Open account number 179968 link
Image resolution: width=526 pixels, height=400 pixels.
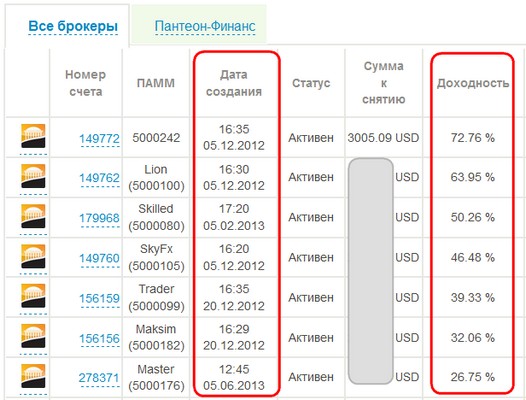pos(99,218)
